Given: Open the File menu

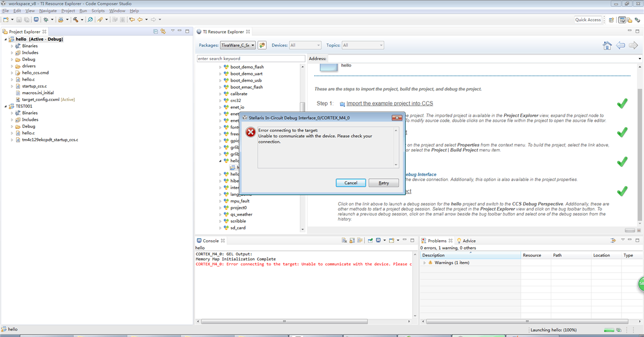Looking at the screenshot, I should click(x=6, y=10).
